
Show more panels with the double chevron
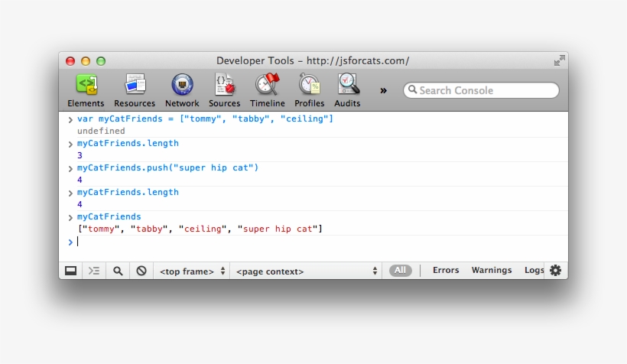(x=383, y=91)
